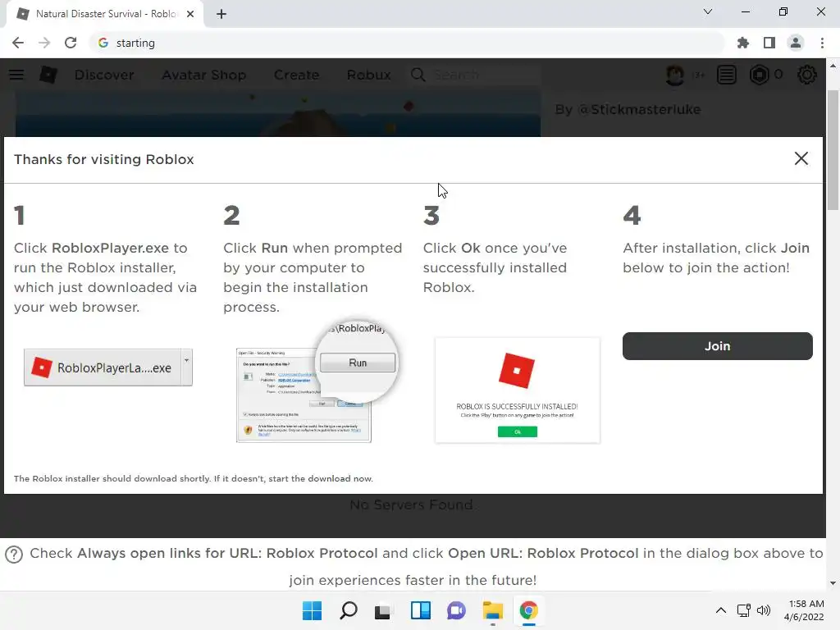Open Create in Roblox navigation
The image size is (840, 630).
297,75
